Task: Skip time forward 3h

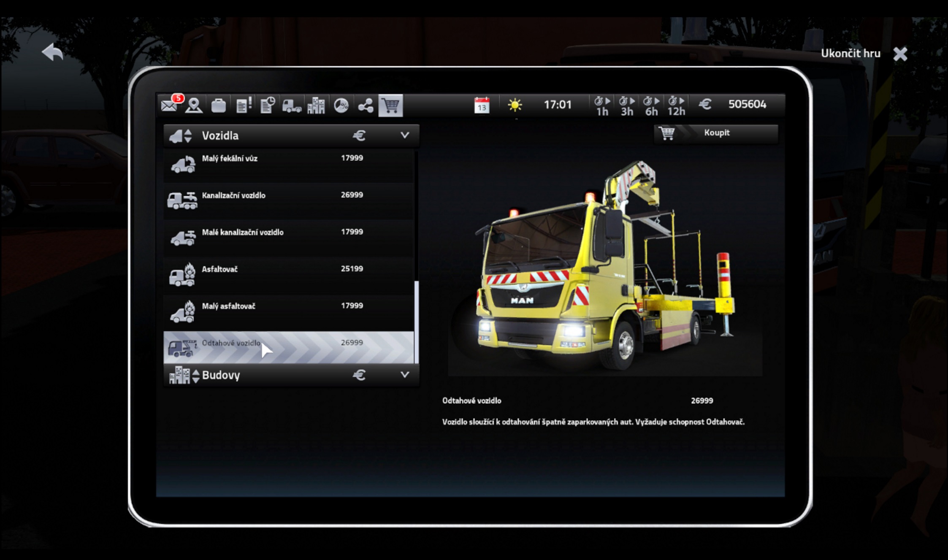Action: tap(627, 106)
